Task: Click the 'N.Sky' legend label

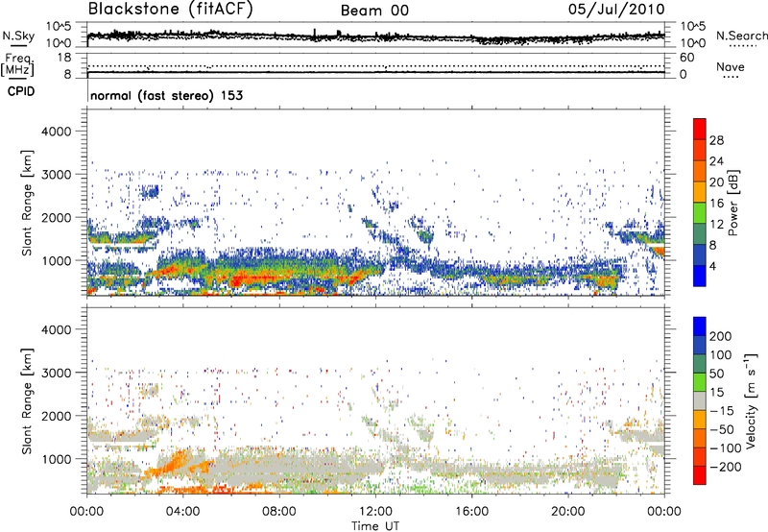Action: 18,36
